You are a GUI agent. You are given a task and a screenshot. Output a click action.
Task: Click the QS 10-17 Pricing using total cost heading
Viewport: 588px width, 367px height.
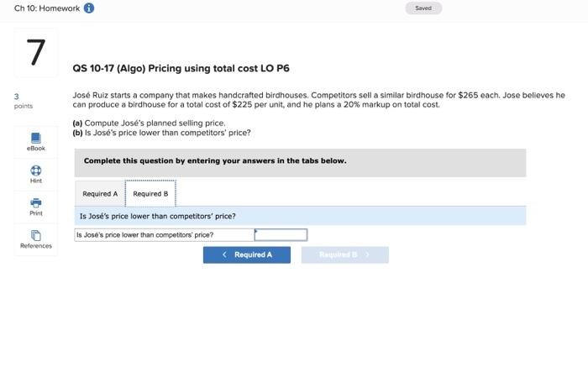181,68
